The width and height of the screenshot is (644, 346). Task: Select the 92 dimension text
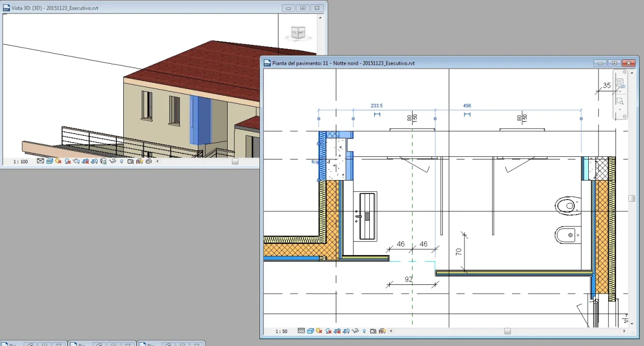pyautogui.click(x=408, y=279)
